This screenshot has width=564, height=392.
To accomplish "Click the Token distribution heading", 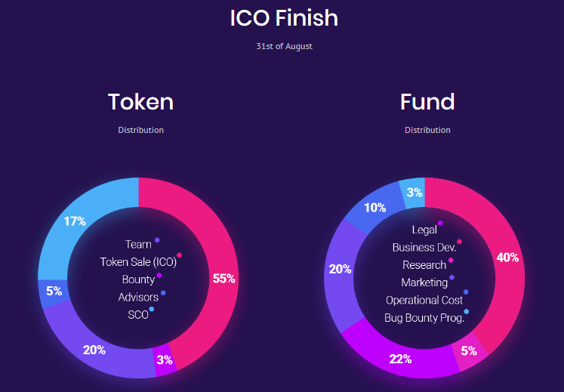I will [x=140, y=102].
